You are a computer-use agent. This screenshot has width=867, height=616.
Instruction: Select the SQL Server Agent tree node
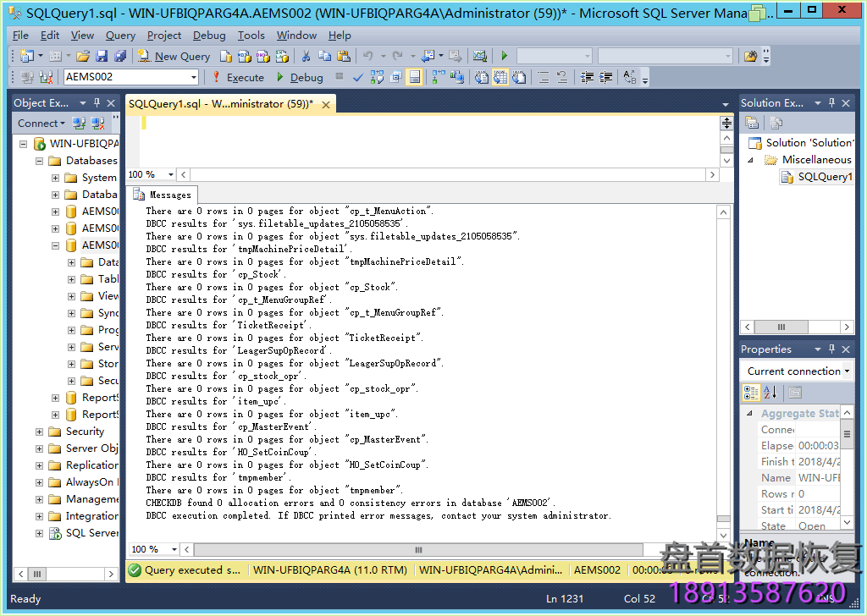[91, 533]
